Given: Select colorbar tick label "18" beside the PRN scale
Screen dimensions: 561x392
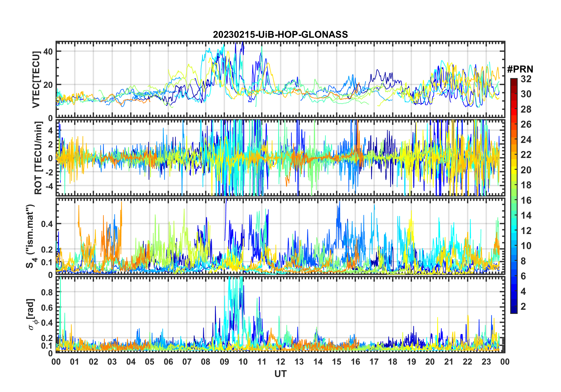Looking at the screenshot, I should [x=526, y=185].
